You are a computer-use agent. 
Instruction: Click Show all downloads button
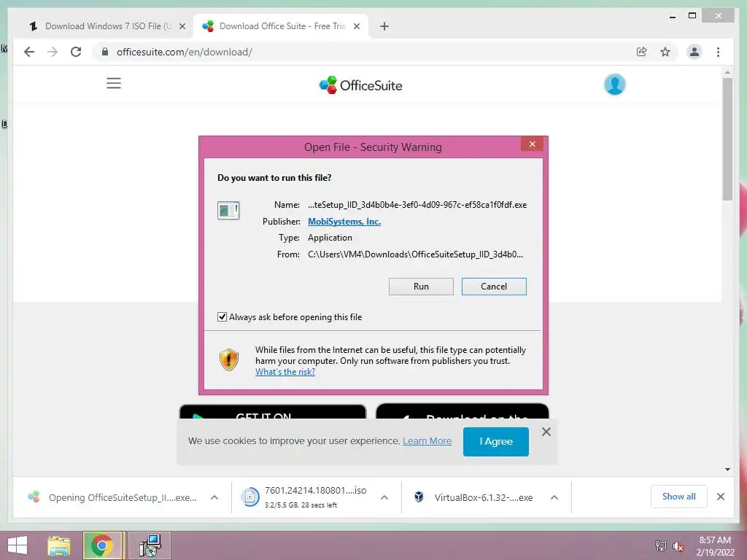(679, 497)
